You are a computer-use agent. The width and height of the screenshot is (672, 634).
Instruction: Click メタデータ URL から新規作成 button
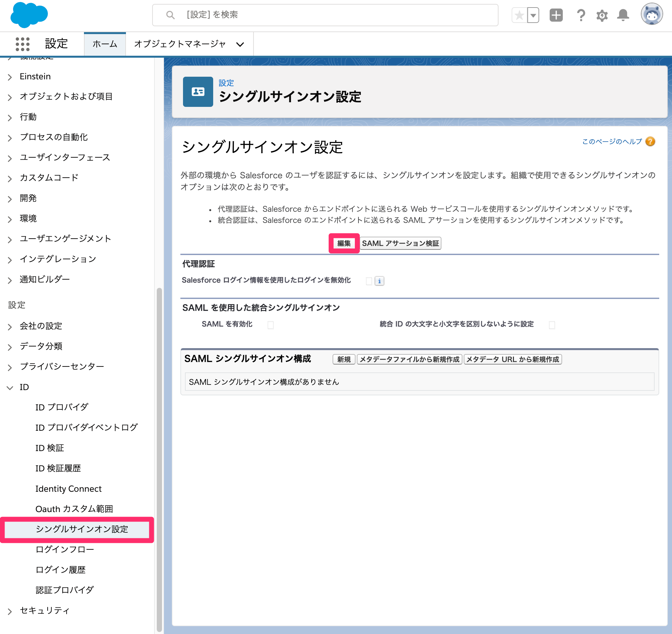513,359
